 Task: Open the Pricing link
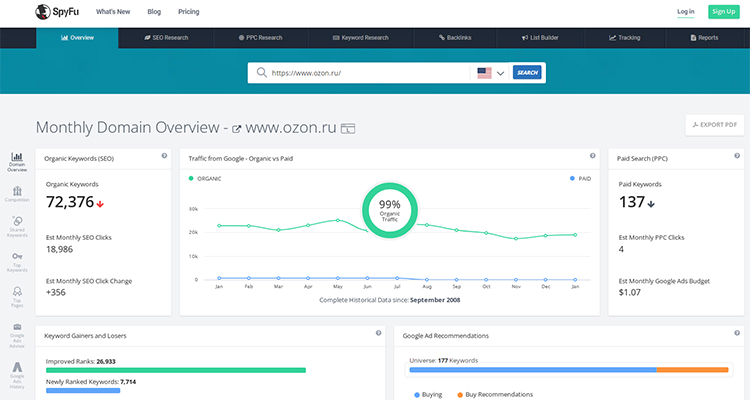pyautogui.click(x=188, y=11)
